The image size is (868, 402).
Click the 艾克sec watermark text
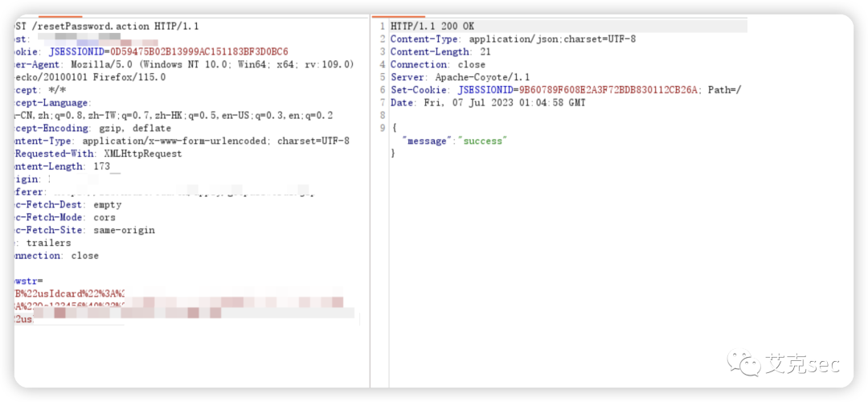point(802,365)
